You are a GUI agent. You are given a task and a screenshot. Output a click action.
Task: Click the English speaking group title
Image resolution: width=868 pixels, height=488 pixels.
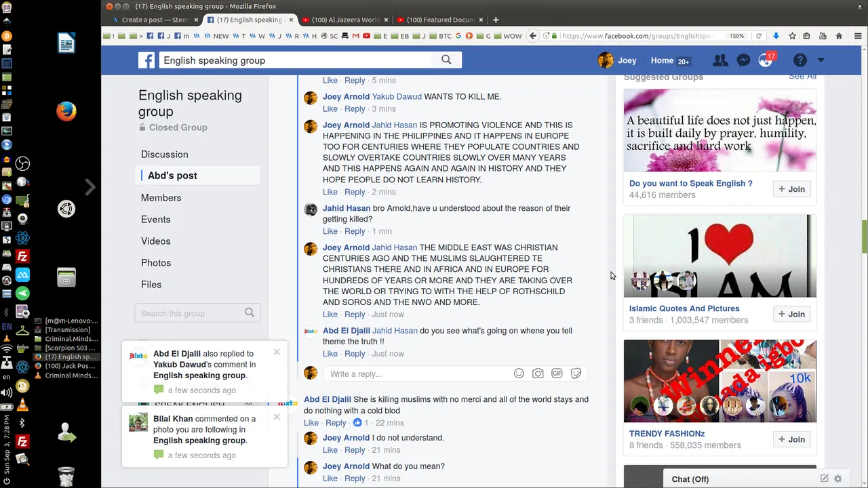(190, 103)
